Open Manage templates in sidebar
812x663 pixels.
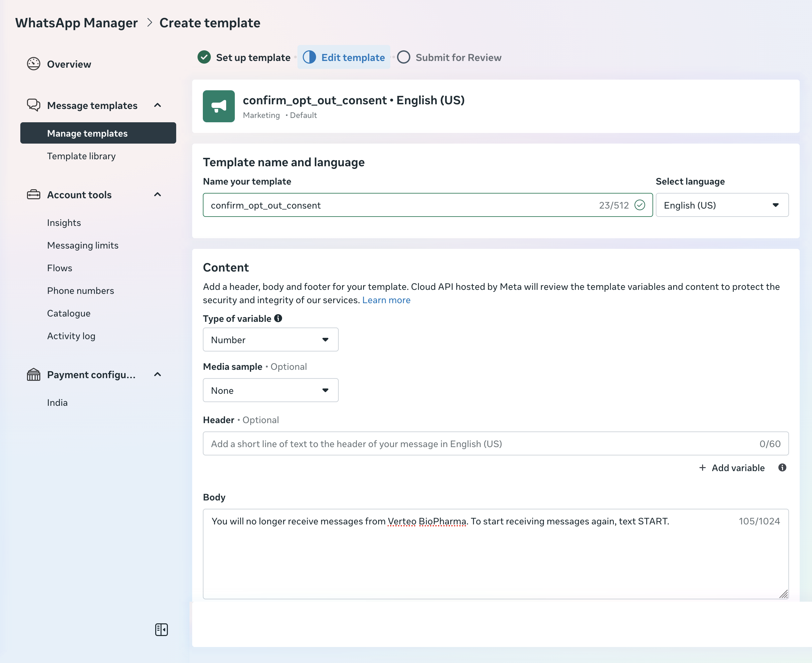pos(87,133)
